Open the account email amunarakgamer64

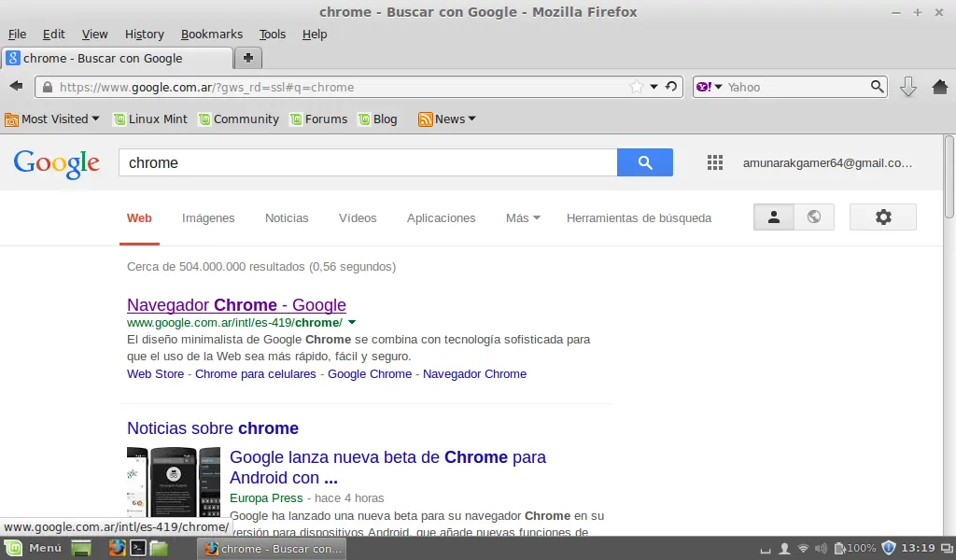(x=827, y=162)
